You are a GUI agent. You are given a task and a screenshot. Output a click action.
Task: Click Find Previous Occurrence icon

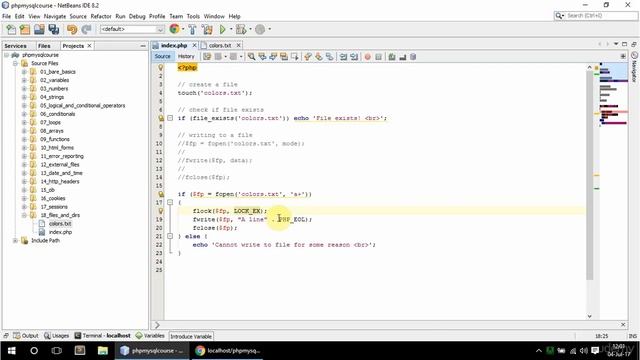point(262,57)
